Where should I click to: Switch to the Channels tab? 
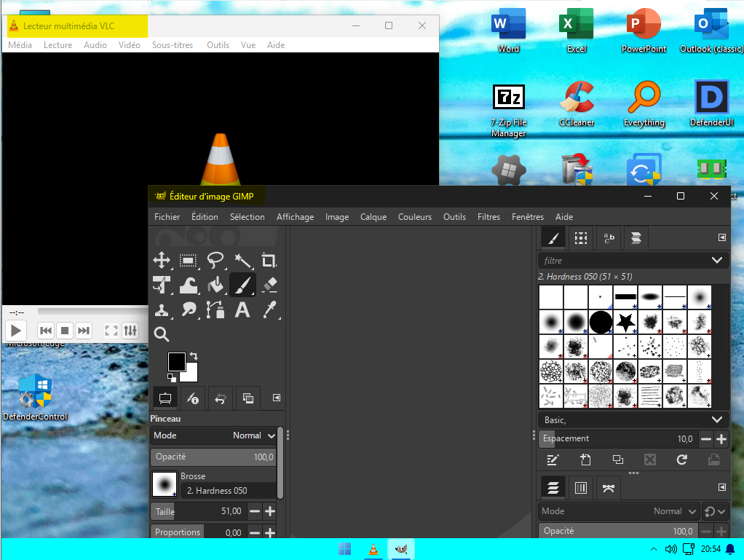point(581,487)
